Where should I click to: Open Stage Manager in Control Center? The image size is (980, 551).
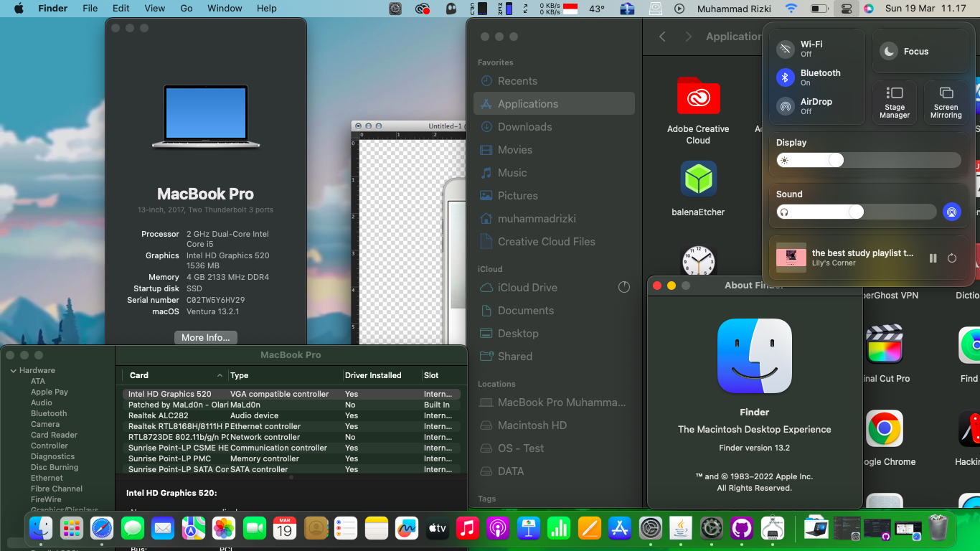click(x=895, y=102)
